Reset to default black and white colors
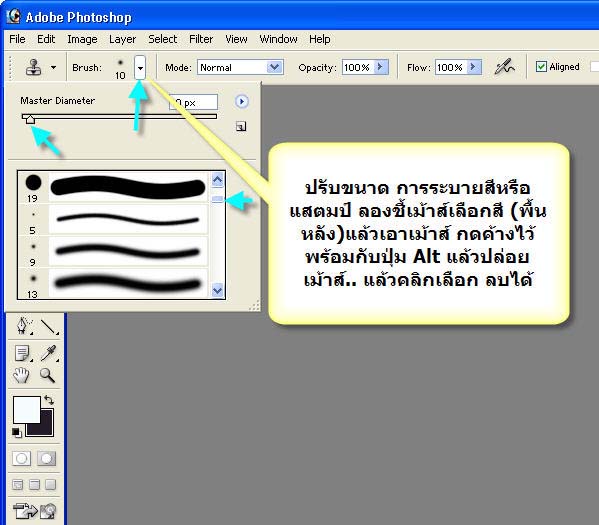Image resolution: width=599 pixels, height=525 pixels. (x=16, y=433)
